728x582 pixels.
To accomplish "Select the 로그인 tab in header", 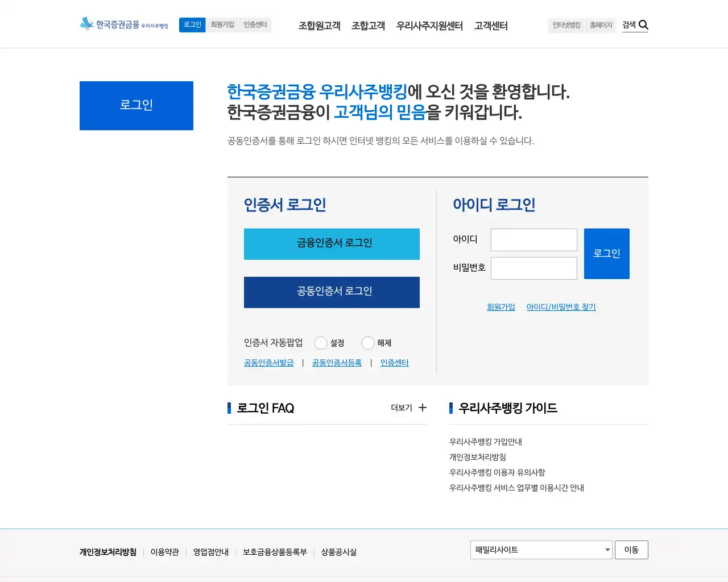I will (192, 24).
